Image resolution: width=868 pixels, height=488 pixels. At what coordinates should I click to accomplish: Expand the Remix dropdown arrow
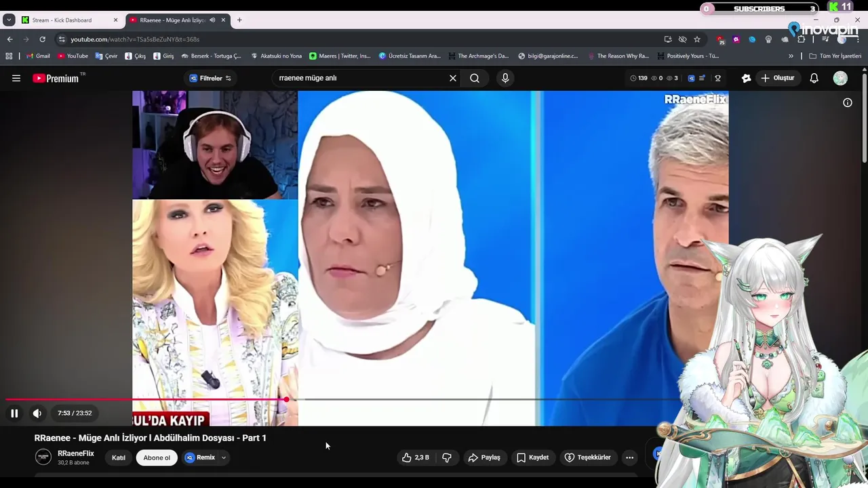tap(224, 457)
